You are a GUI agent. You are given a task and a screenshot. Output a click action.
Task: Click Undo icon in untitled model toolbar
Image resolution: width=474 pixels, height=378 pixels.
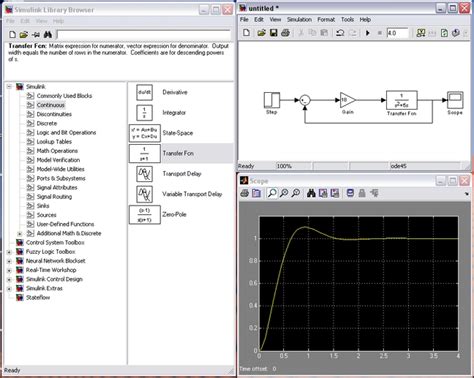point(340,33)
